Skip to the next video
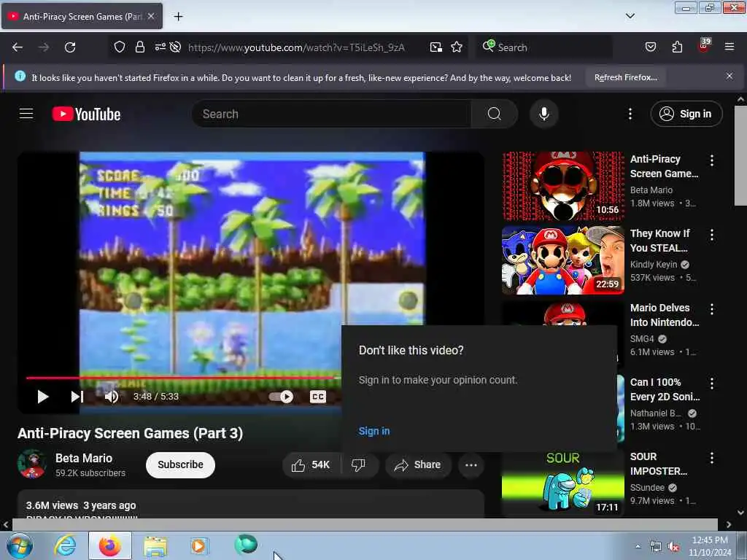The image size is (747, 560). point(77,396)
